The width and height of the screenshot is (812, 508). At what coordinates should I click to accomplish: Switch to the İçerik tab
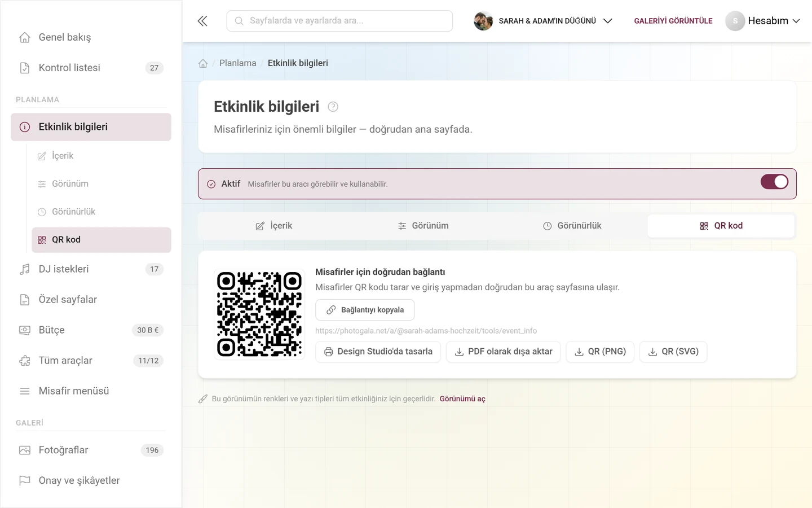(x=273, y=226)
